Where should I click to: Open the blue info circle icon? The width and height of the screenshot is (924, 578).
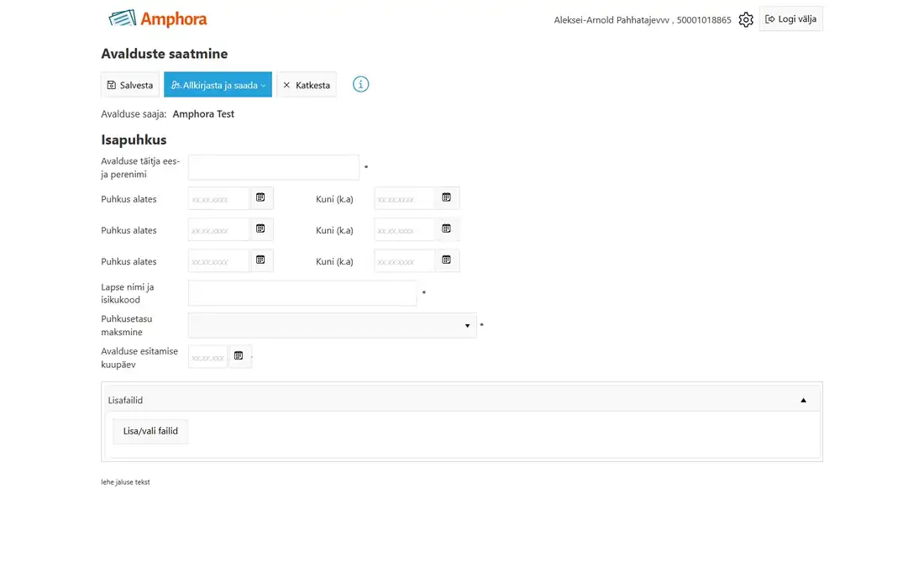pos(360,84)
